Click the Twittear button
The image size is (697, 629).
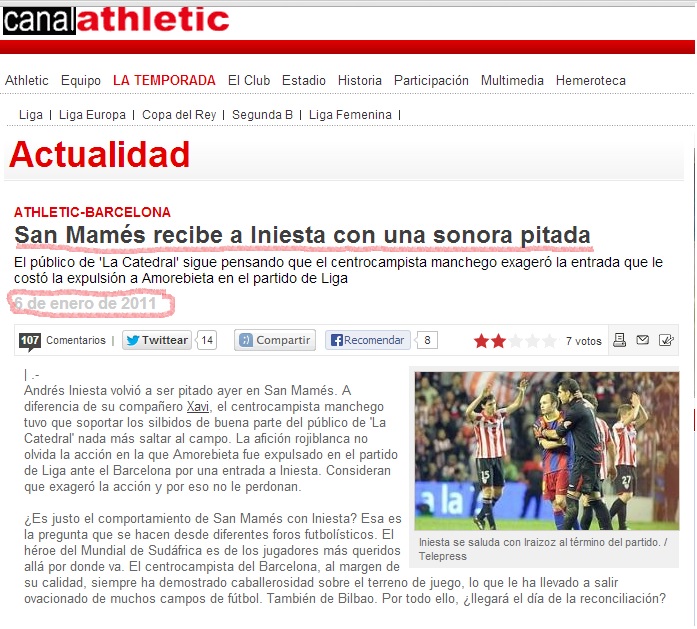[157, 340]
